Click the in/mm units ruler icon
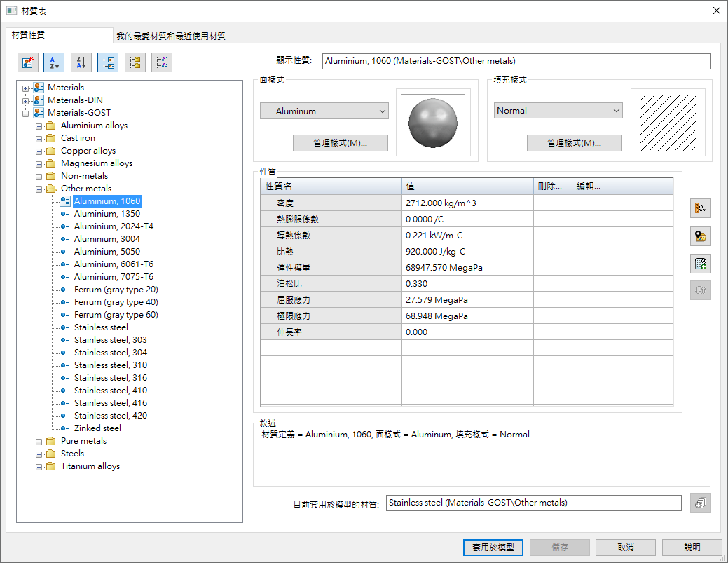 (700, 208)
